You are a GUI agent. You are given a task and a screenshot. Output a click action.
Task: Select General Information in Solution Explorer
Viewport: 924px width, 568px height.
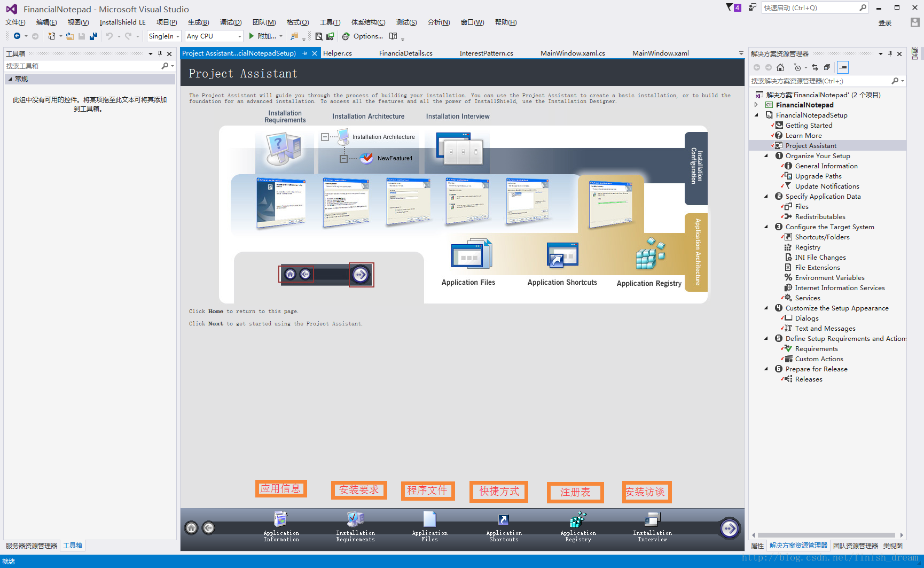826,166
